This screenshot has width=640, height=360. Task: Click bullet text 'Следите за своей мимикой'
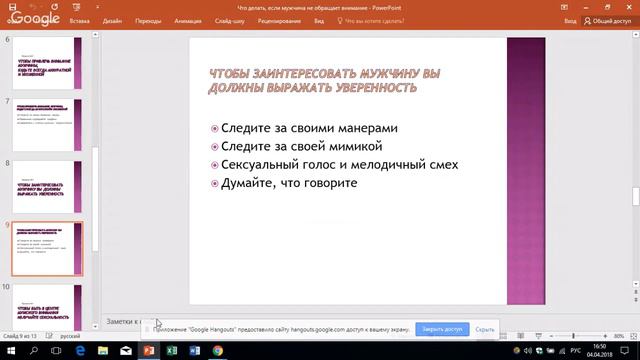302,147
